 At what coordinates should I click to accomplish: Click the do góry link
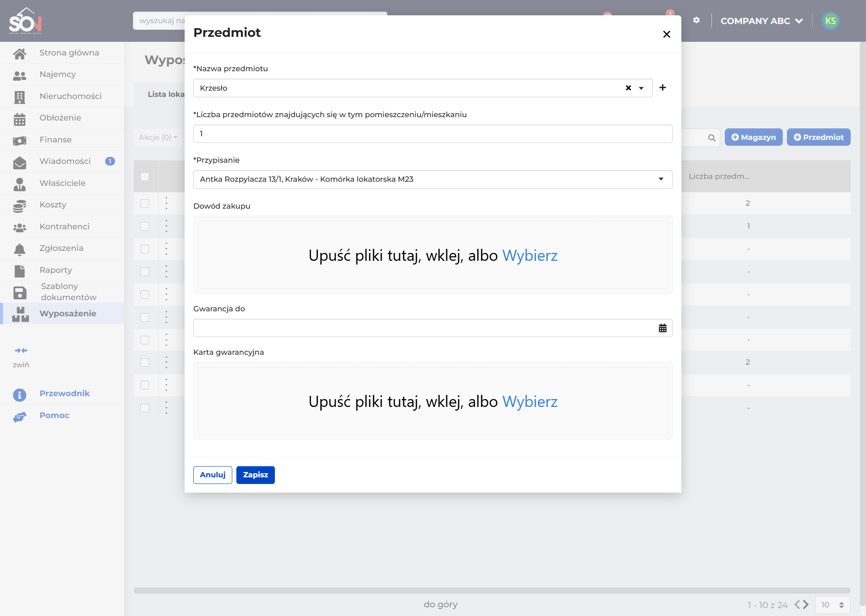tap(440, 604)
